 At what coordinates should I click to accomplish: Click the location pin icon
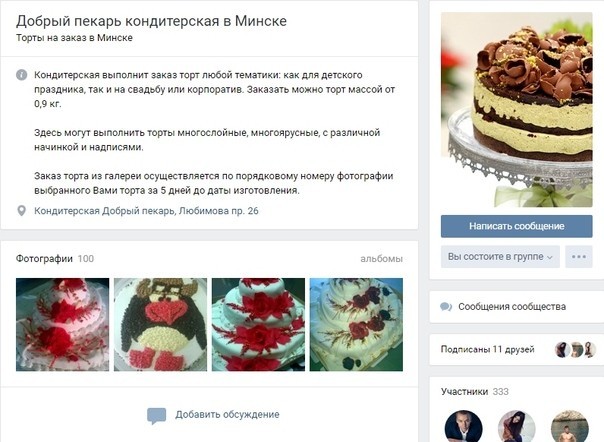pyautogui.click(x=22, y=211)
